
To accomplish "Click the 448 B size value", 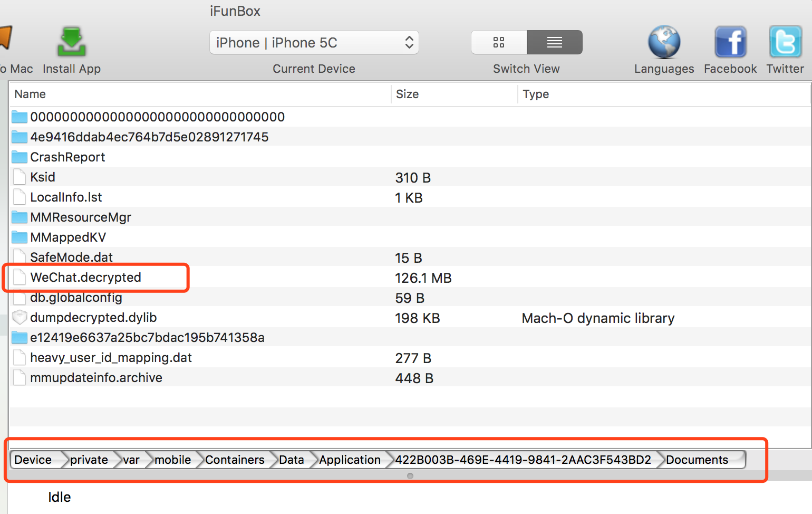I will tap(414, 378).
